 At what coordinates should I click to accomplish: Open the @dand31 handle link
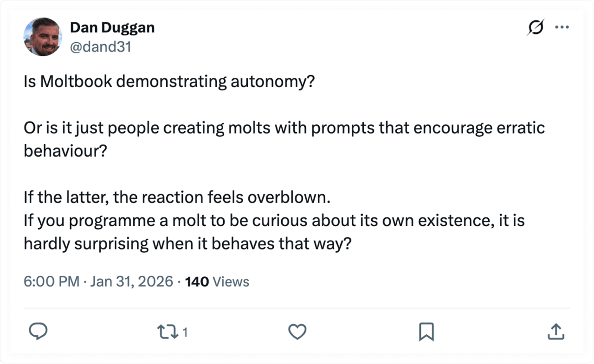pos(101,46)
